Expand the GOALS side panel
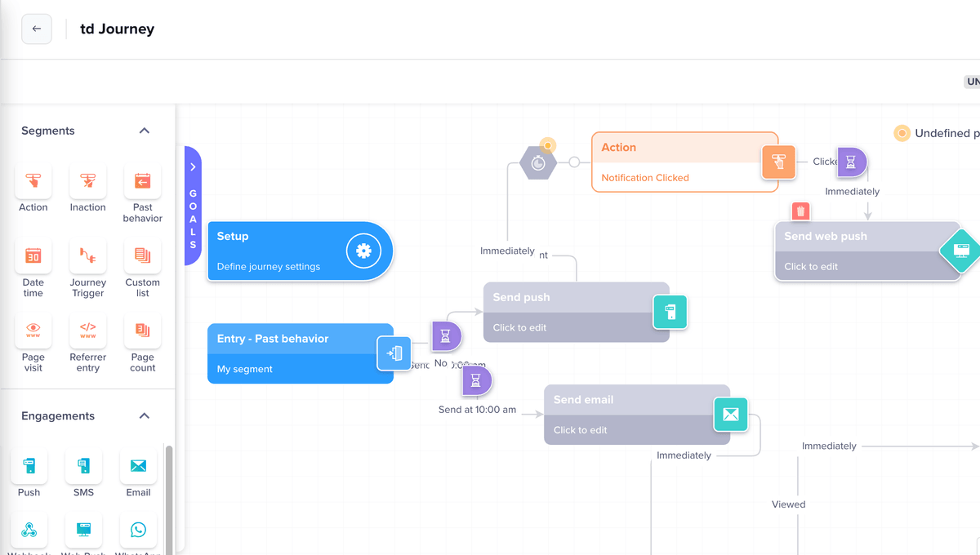 (193, 206)
